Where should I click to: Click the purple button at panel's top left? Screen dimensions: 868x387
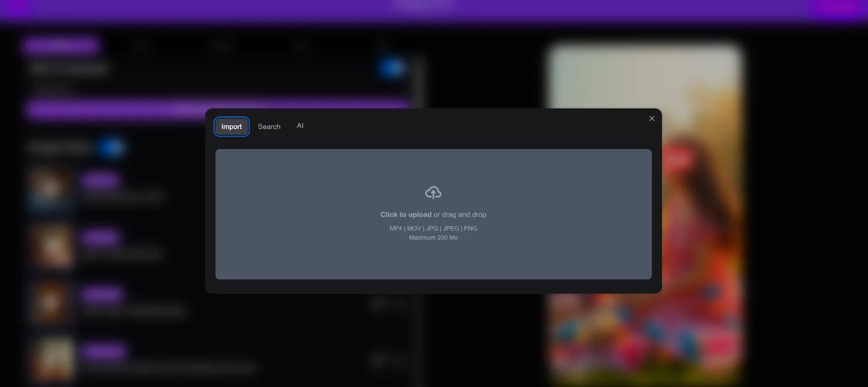point(61,46)
